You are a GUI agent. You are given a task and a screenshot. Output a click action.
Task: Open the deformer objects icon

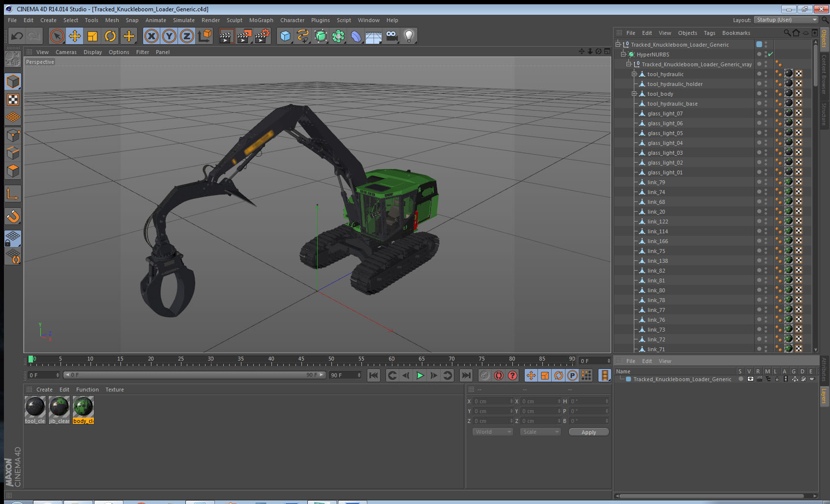[356, 36]
